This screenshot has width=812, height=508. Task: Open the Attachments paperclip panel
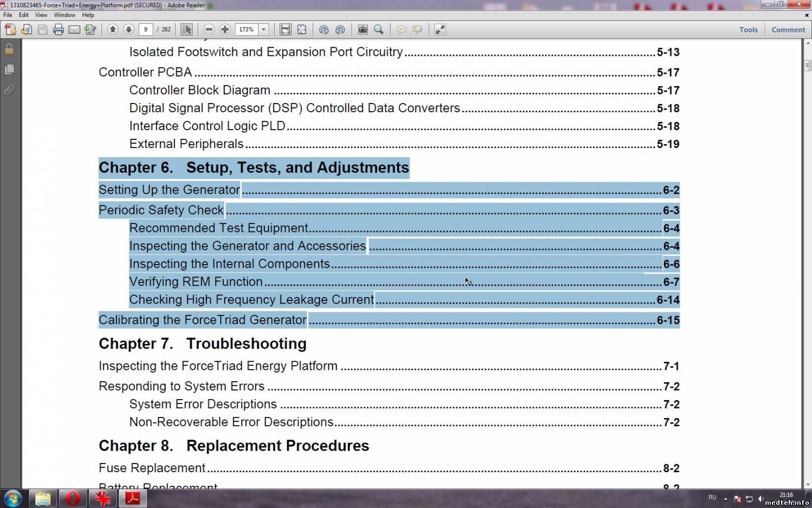[x=9, y=90]
